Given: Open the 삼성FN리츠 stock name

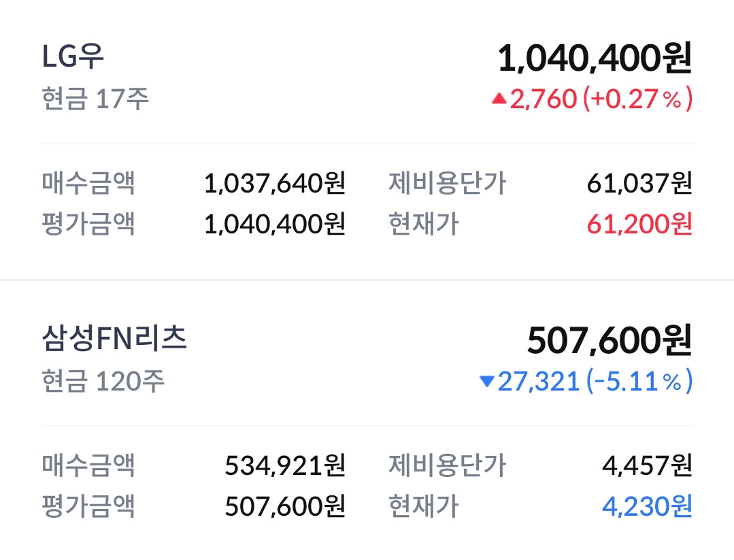Looking at the screenshot, I should pyautogui.click(x=114, y=339).
